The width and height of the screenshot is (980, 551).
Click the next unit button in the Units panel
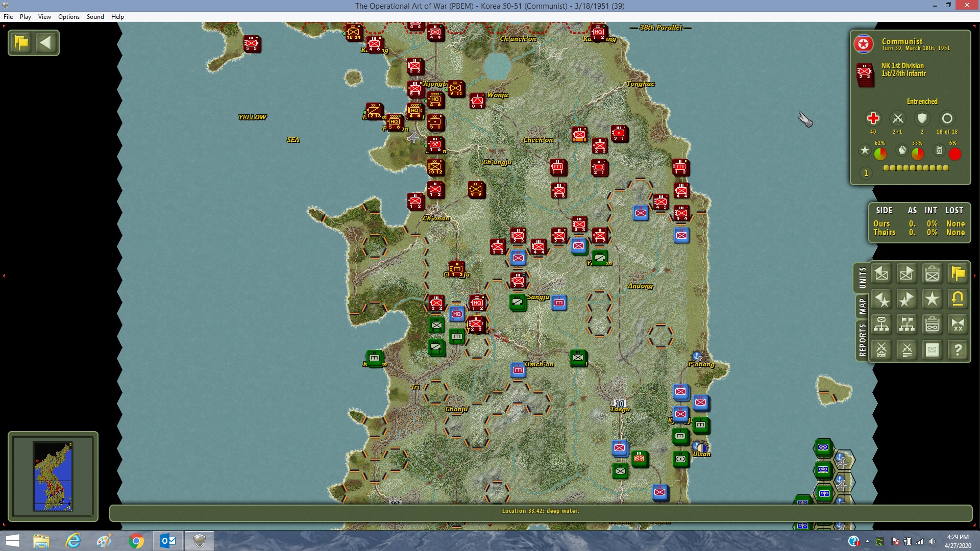tap(907, 274)
